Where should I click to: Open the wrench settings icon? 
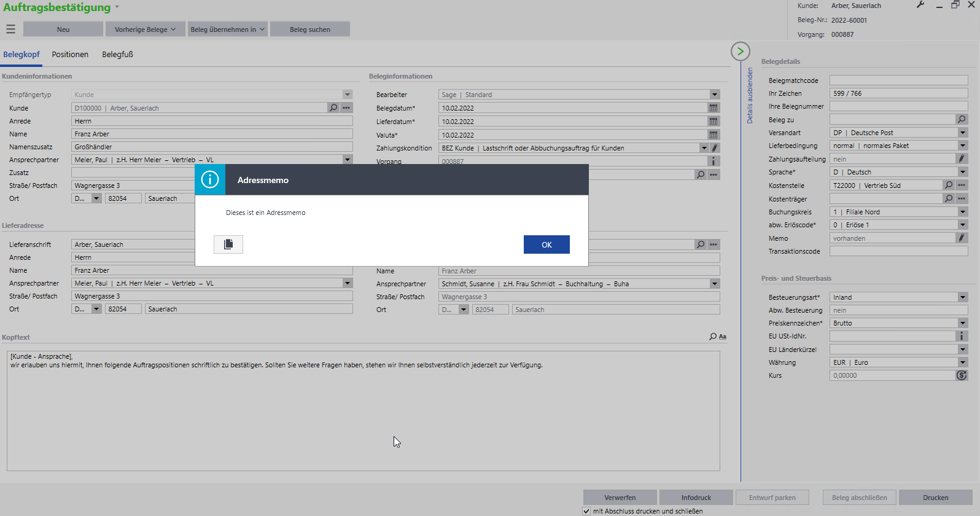point(920,5)
